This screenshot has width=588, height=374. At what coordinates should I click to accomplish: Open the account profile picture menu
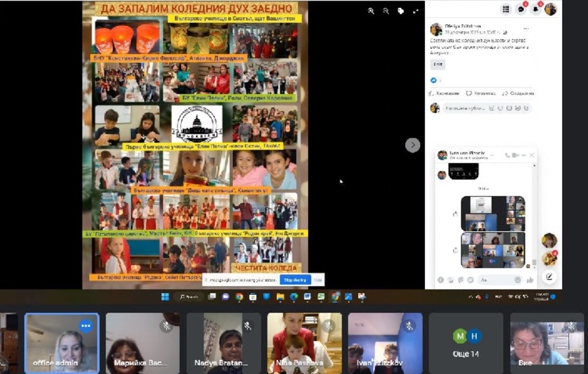point(550,9)
